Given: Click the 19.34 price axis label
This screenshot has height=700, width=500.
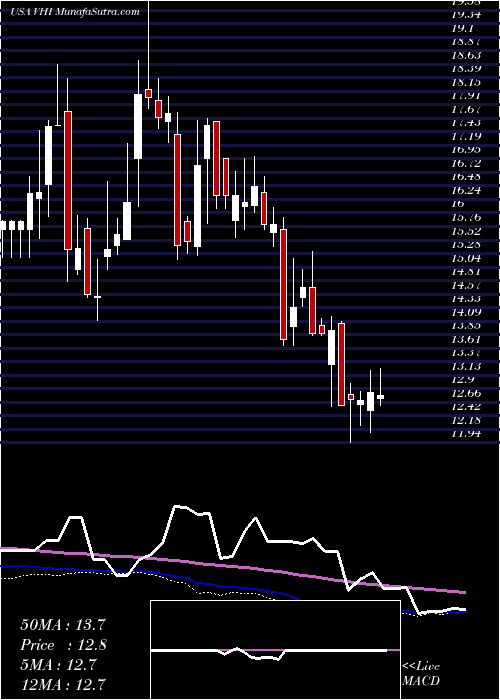Looking at the screenshot, I should [x=467, y=16].
